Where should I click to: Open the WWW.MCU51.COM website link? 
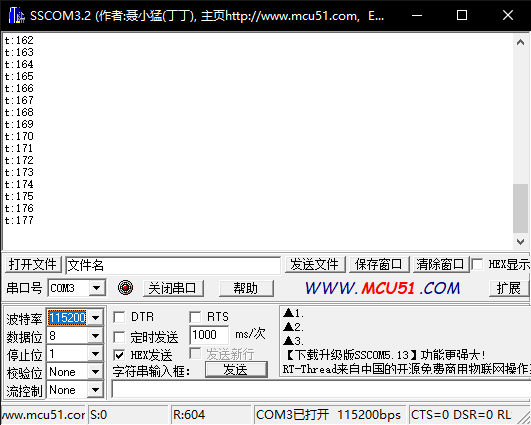click(383, 288)
